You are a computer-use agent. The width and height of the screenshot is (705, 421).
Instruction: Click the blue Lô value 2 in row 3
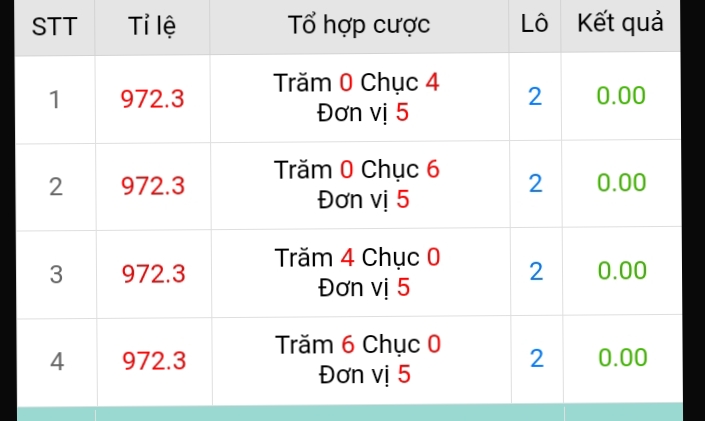point(536,271)
